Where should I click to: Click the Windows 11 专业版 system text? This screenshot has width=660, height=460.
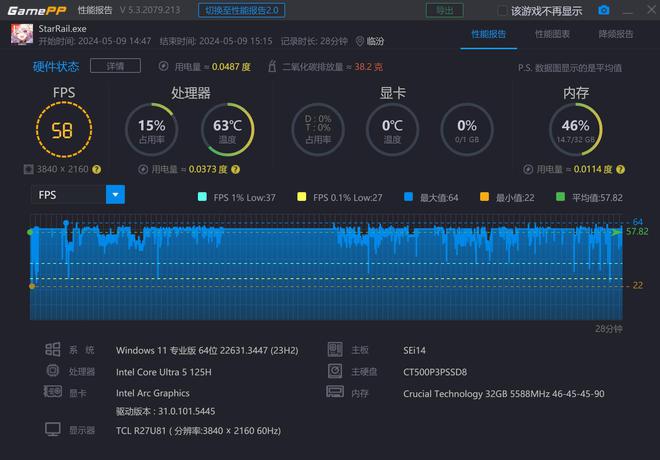pos(207,350)
